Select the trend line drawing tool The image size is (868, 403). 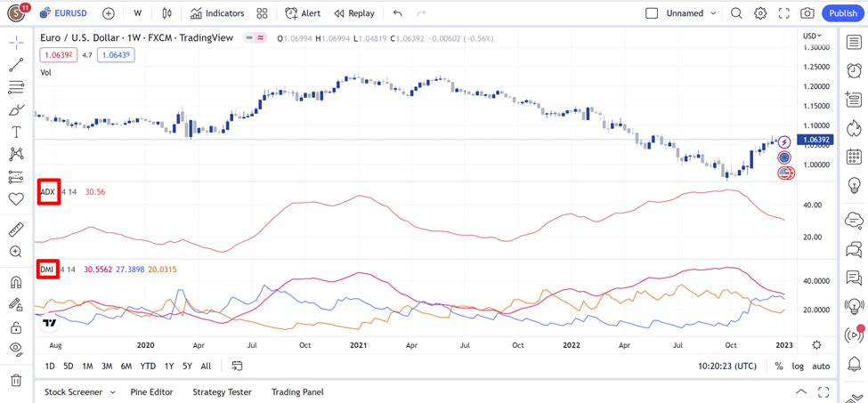pos(16,65)
